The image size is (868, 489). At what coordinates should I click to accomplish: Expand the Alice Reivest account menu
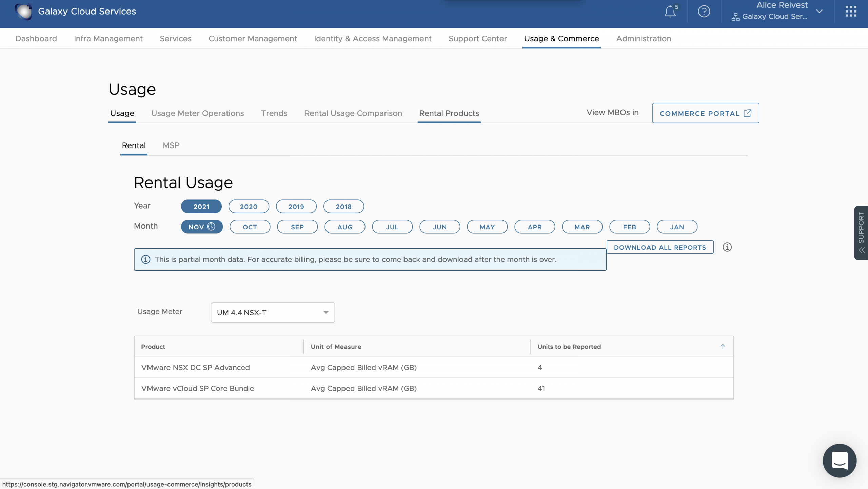pos(819,12)
